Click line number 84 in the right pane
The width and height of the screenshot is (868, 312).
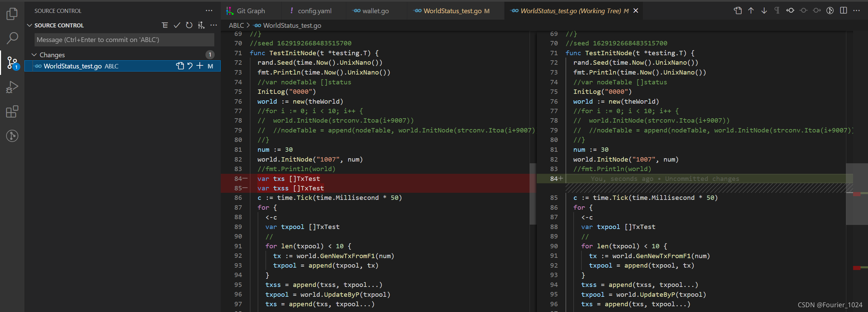(x=554, y=179)
